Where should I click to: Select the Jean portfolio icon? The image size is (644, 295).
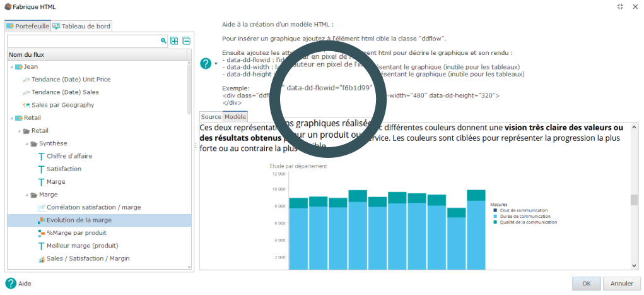[x=19, y=67]
